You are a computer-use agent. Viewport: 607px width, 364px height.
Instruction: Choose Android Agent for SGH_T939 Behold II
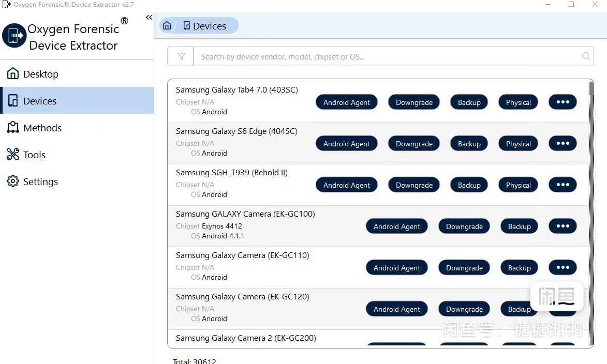[347, 185]
